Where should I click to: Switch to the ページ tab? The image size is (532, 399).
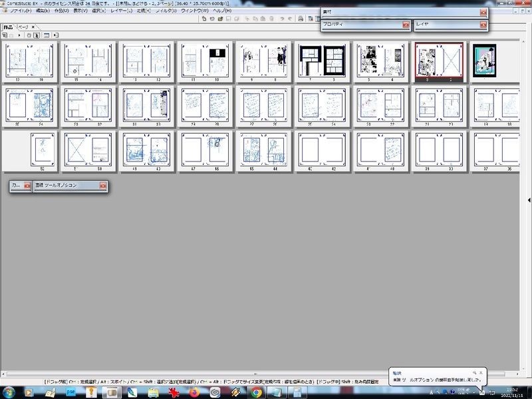23,27
